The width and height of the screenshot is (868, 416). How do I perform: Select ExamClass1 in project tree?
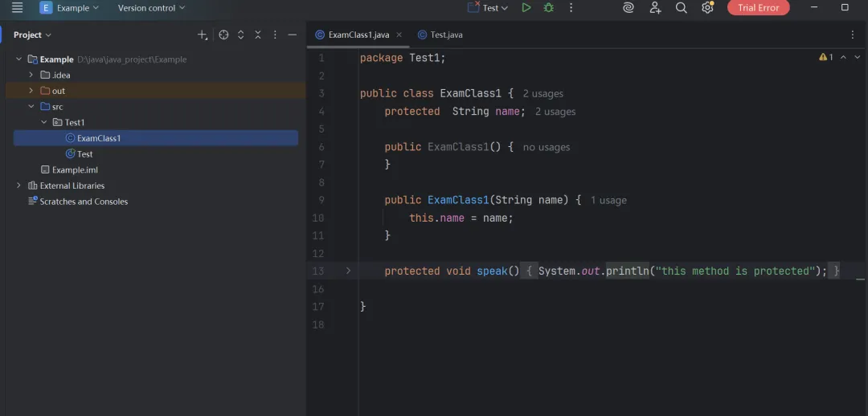click(156, 138)
